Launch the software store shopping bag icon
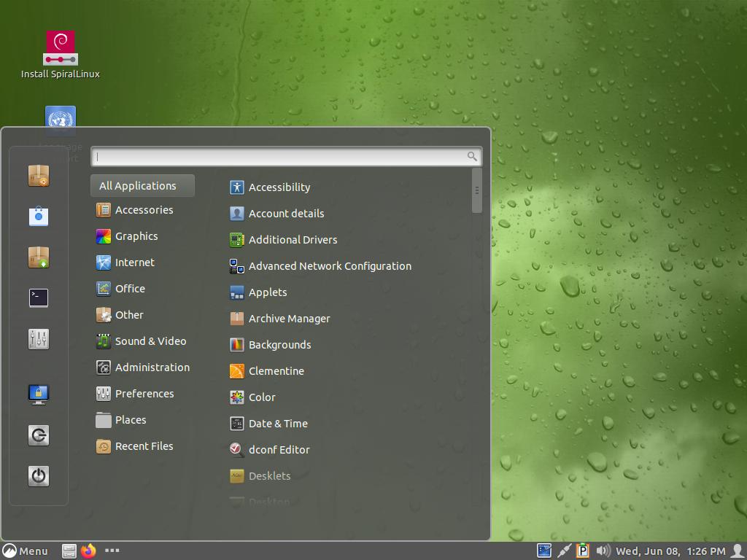The width and height of the screenshot is (747, 560). (39, 216)
